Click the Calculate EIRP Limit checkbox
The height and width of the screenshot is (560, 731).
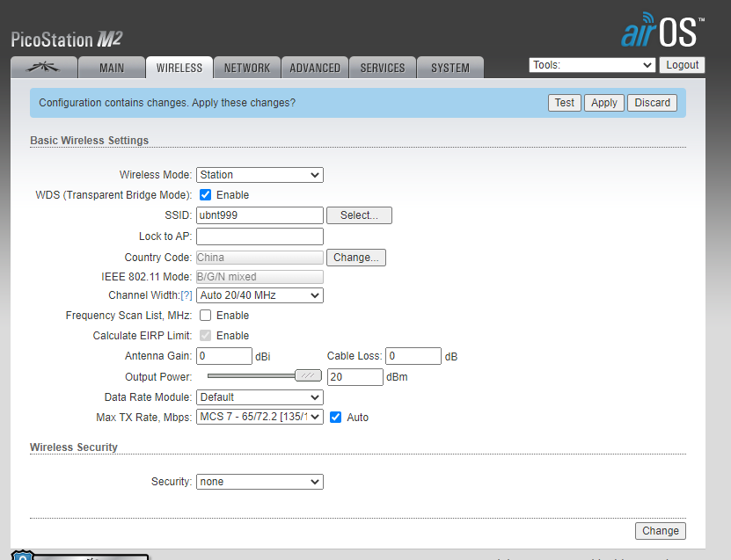(205, 336)
